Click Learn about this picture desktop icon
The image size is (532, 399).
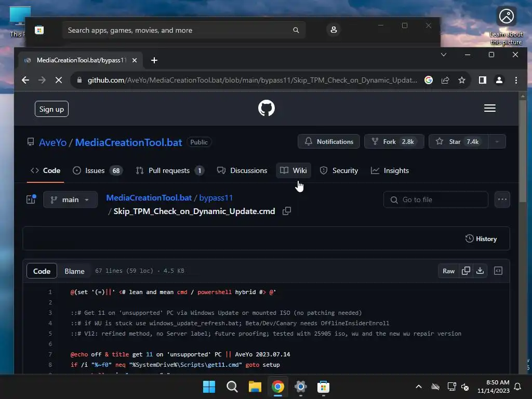click(506, 26)
